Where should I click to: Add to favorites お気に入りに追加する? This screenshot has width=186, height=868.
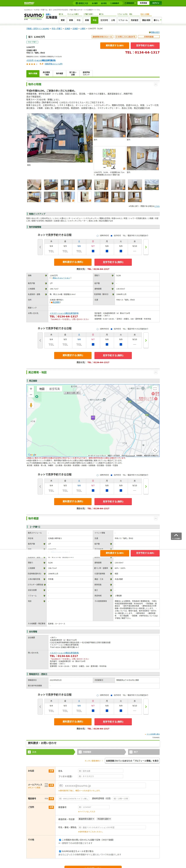pyautogui.click(x=125, y=37)
